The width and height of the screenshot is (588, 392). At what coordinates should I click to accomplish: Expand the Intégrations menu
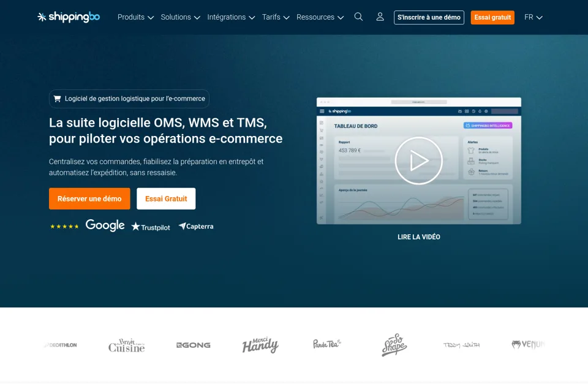click(231, 17)
